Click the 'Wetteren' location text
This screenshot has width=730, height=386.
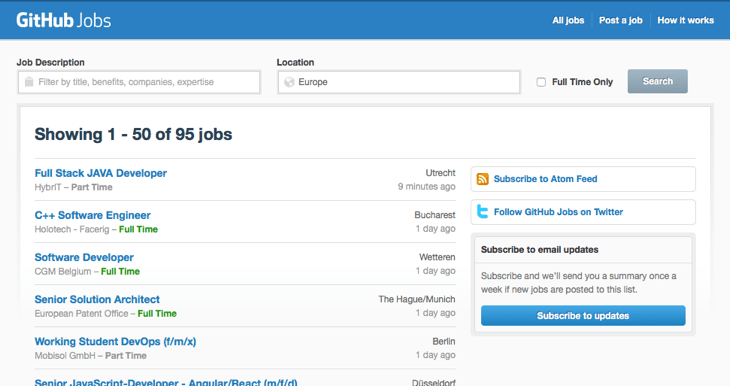(x=437, y=257)
